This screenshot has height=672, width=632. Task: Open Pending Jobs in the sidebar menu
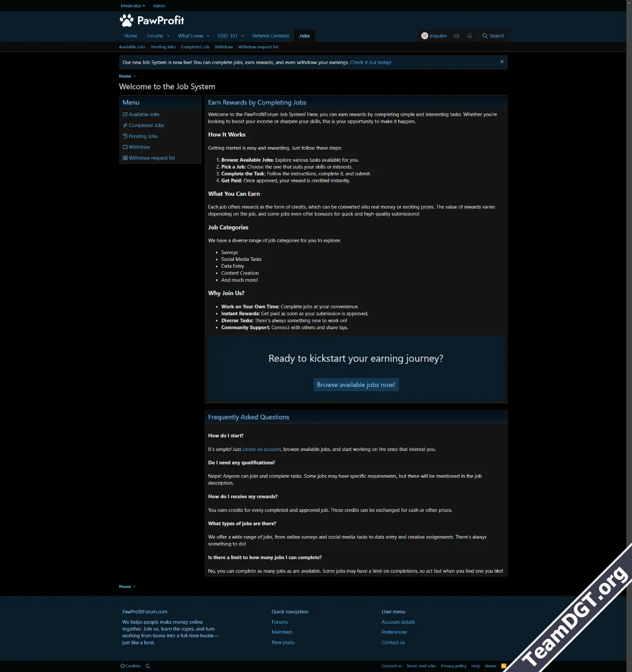tap(143, 136)
